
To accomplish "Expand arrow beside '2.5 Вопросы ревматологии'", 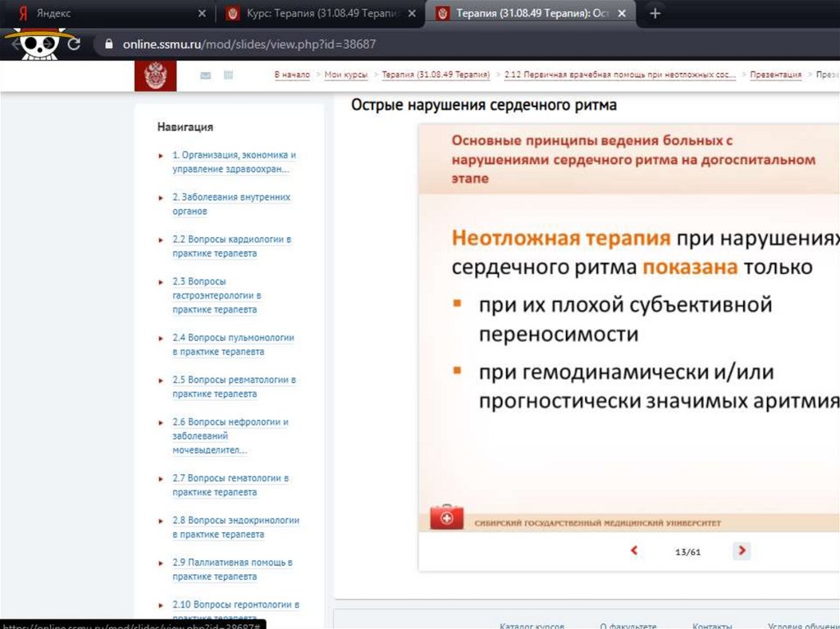I will [x=161, y=381].
